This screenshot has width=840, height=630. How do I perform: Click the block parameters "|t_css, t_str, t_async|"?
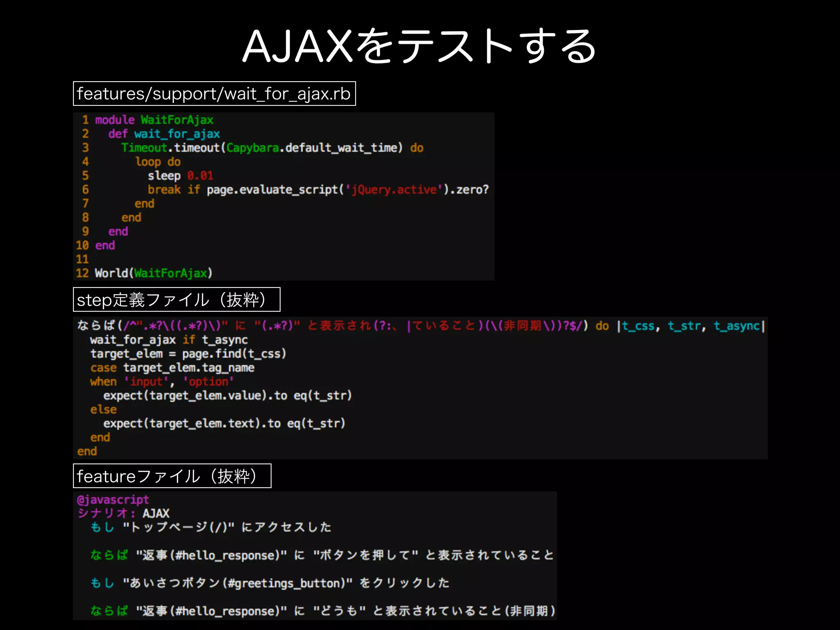coord(691,326)
